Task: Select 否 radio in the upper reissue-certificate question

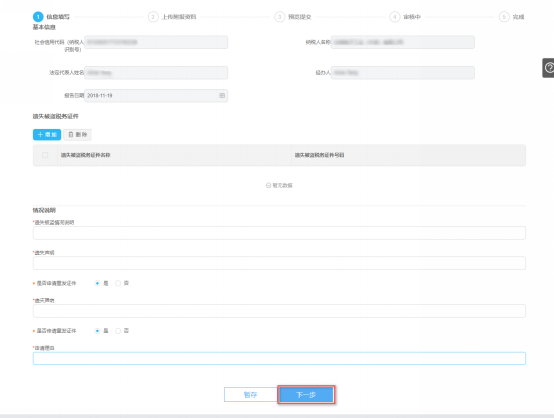Action: 118,283
